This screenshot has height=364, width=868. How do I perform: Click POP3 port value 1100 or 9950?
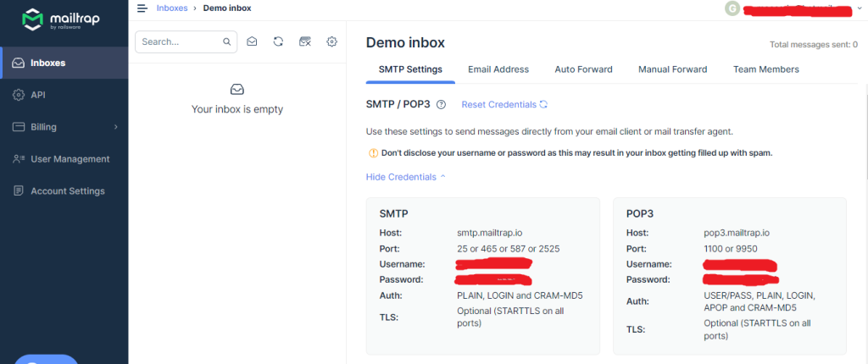point(730,249)
